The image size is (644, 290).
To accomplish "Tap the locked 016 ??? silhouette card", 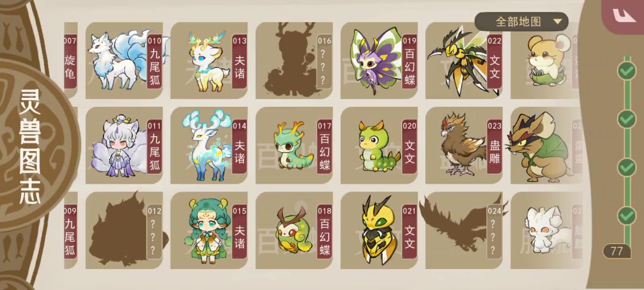I will pos(294,60).
